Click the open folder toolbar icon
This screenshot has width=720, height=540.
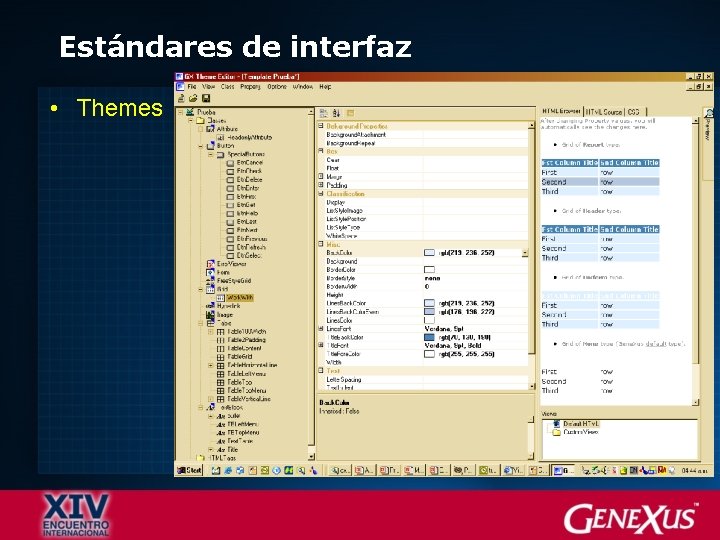pyautogui.click(x=193, y=98)
